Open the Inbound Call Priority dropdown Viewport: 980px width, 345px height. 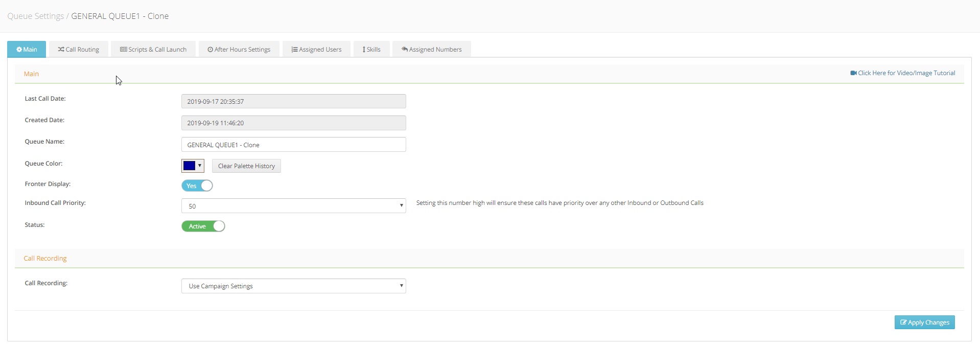click(x=293, y=206)
